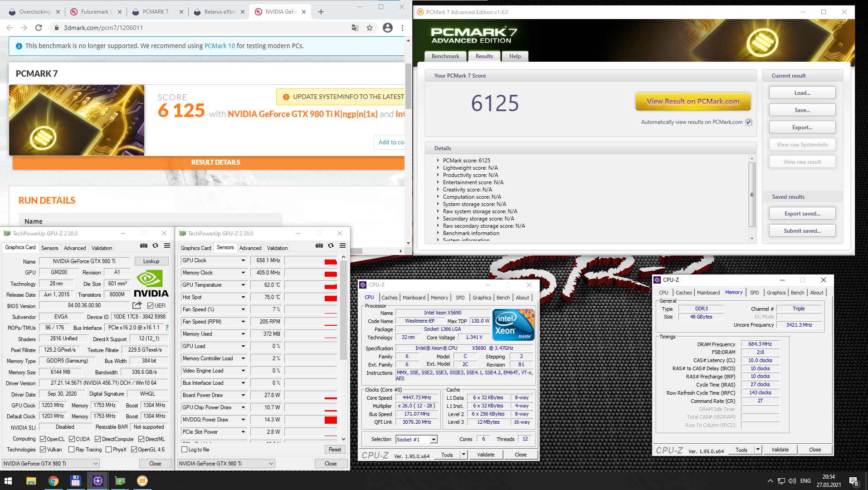
Task: Uncheck Automatically view results on PCMark.com
Action: click(x=749, y=122)
